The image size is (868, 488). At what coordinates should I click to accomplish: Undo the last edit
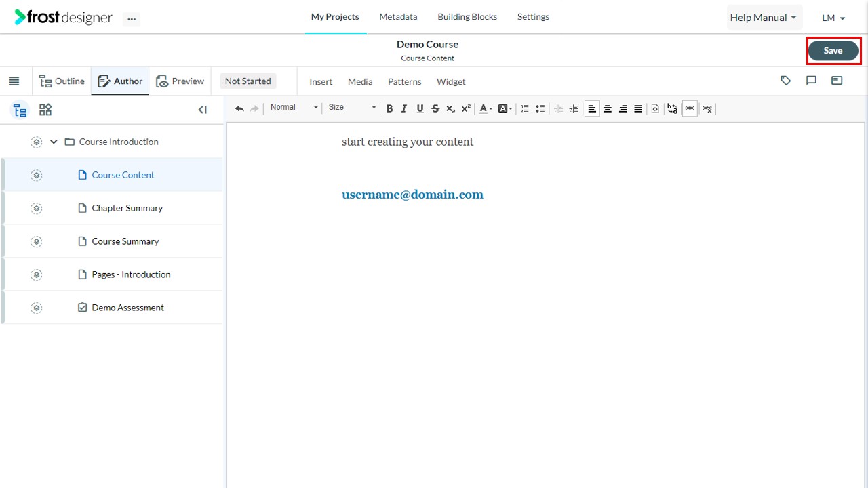239,108
